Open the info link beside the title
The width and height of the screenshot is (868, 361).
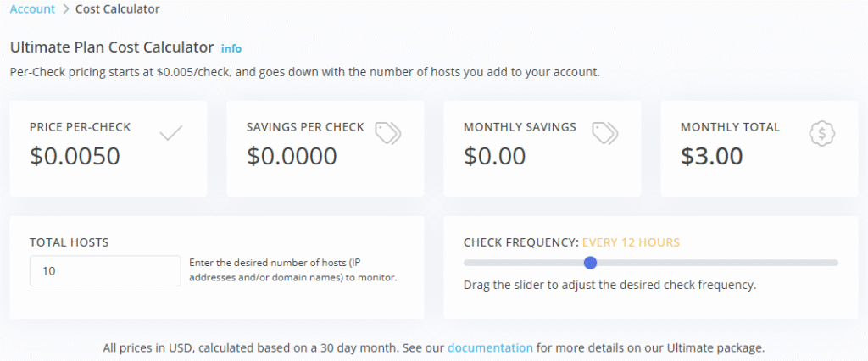pos(231,49)
